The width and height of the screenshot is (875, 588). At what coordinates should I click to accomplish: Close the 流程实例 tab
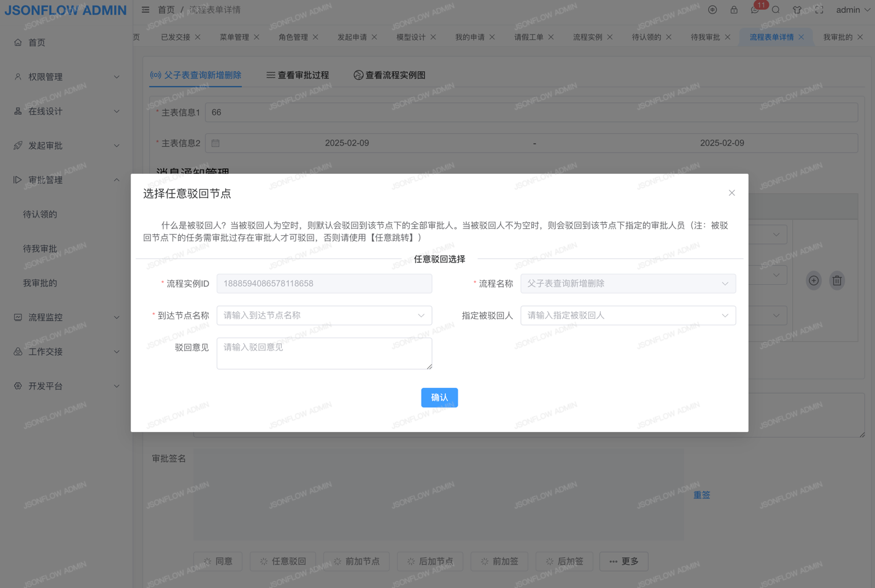[610, 37]
